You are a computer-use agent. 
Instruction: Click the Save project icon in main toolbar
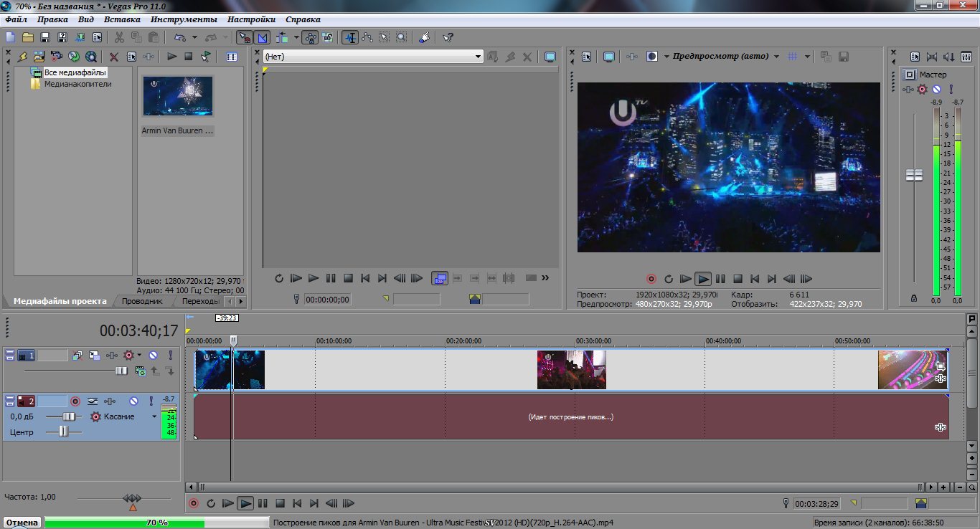[x=44, y=37]
